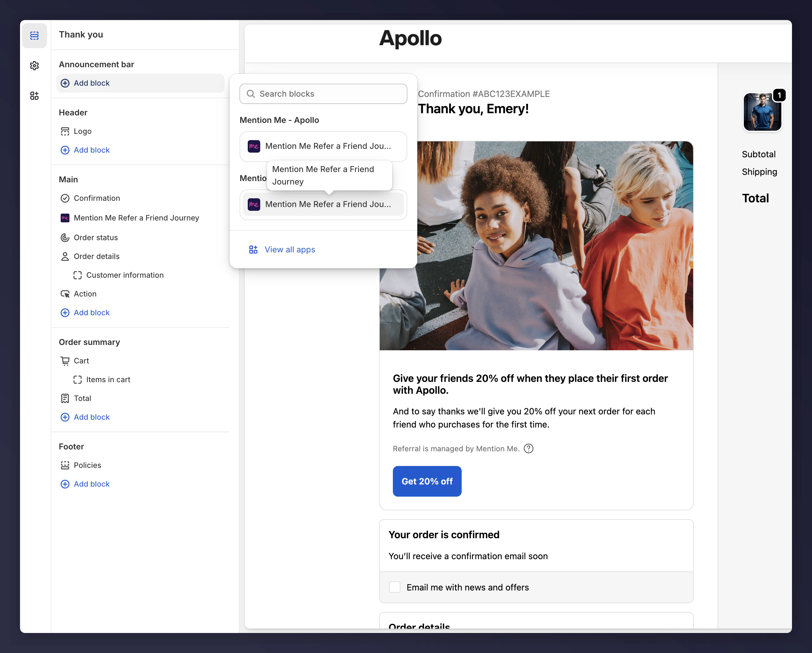812x653 pixels.
Task: Open the Sections panel icon in sidebar
Action: [34, 35]
